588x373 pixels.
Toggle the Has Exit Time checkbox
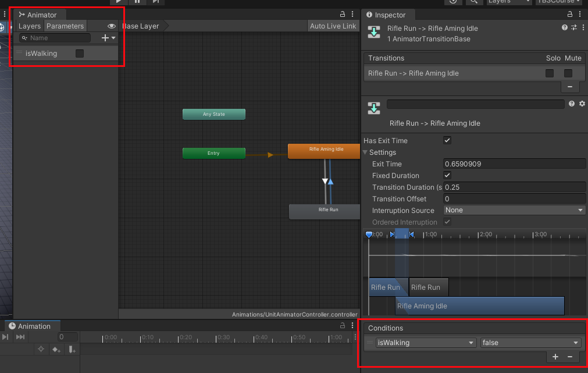[447, 140]
